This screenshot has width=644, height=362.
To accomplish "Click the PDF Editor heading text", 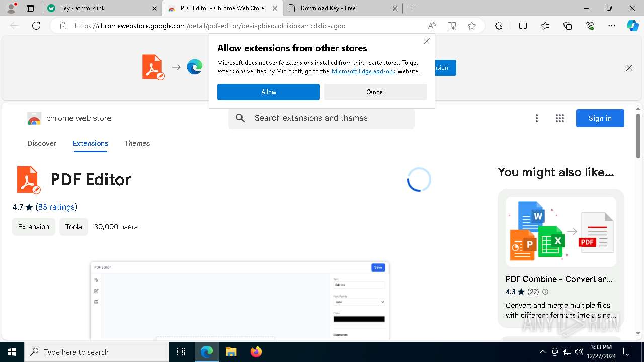I will 91,179.
